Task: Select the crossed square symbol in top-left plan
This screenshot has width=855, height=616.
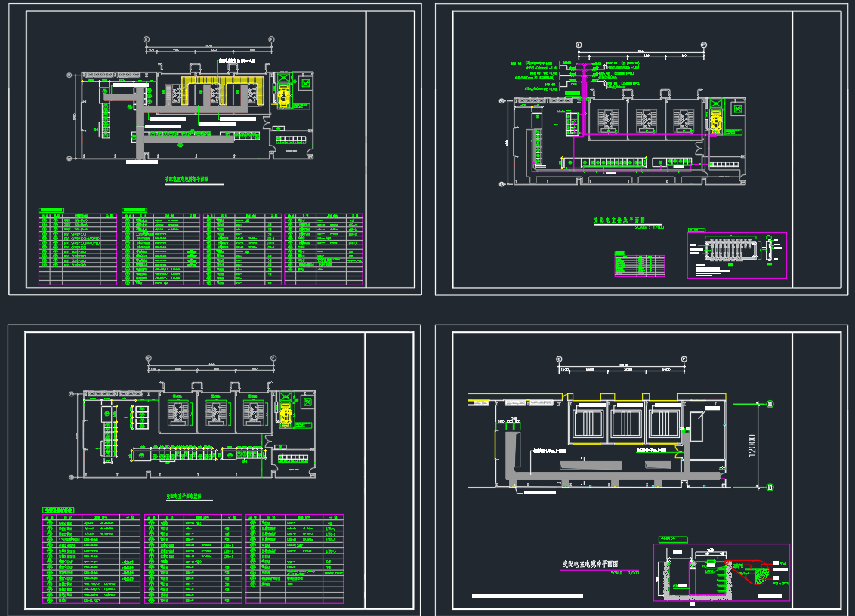Action: (x=306, y=83)
